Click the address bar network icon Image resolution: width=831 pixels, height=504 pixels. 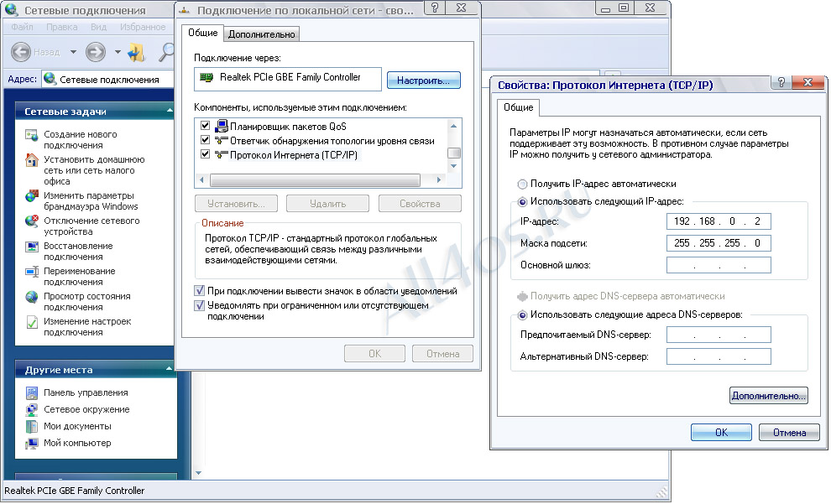[50, 79]
